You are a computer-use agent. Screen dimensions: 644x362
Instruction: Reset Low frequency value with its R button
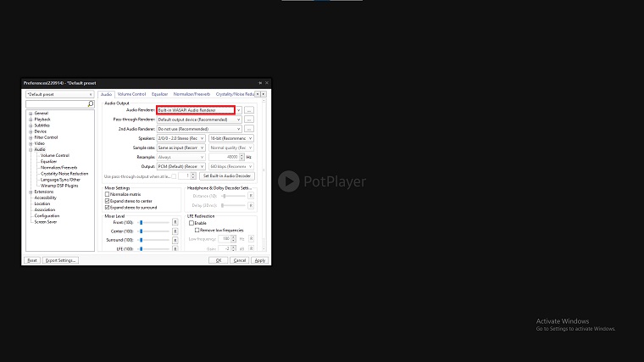point(251,239)
